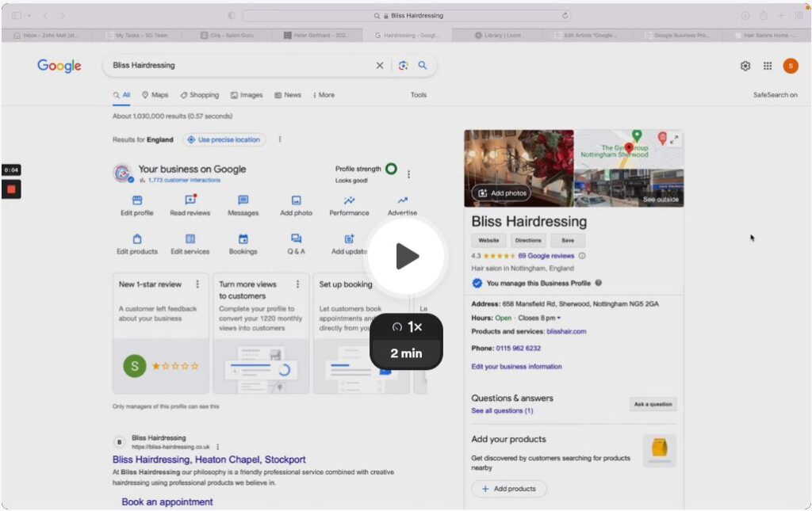The height and width of the screenshot is (511, 812).
Task: Select the All search tab
Action: coord(121,95)
